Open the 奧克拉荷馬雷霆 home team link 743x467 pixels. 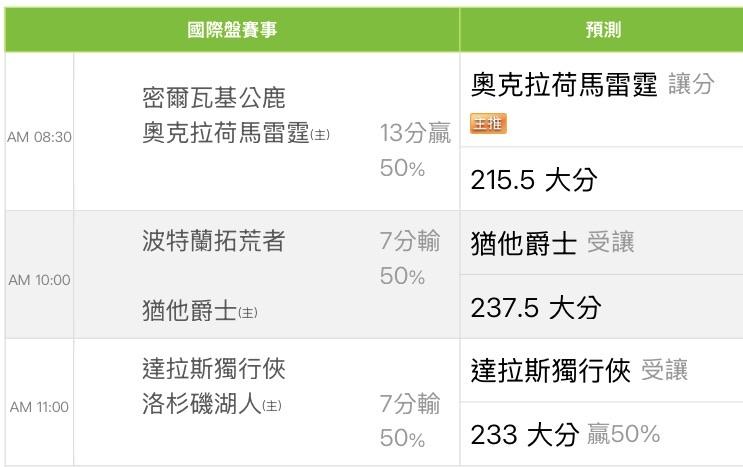pos(226,133)
